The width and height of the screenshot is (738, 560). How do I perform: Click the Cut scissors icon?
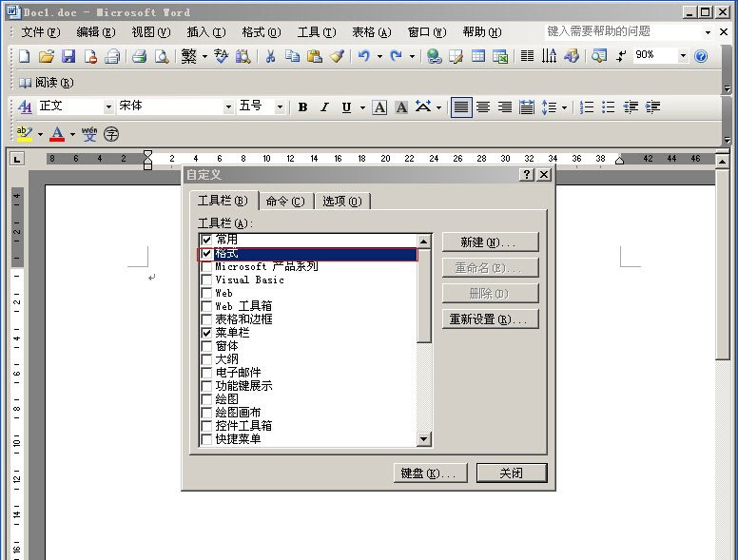click(x=270, y=56)
